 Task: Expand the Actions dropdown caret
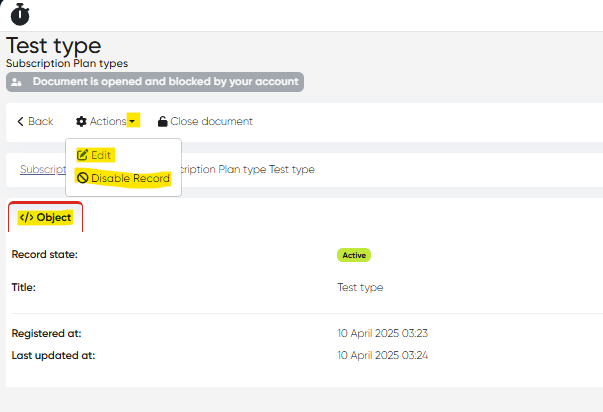click(x=133, y=121)
